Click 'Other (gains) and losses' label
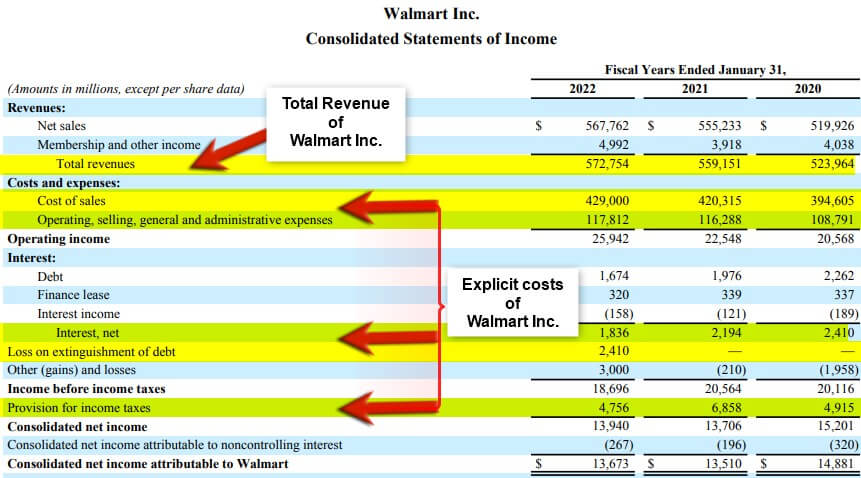Viewport: 861px width, 478px height. point(71,370)
